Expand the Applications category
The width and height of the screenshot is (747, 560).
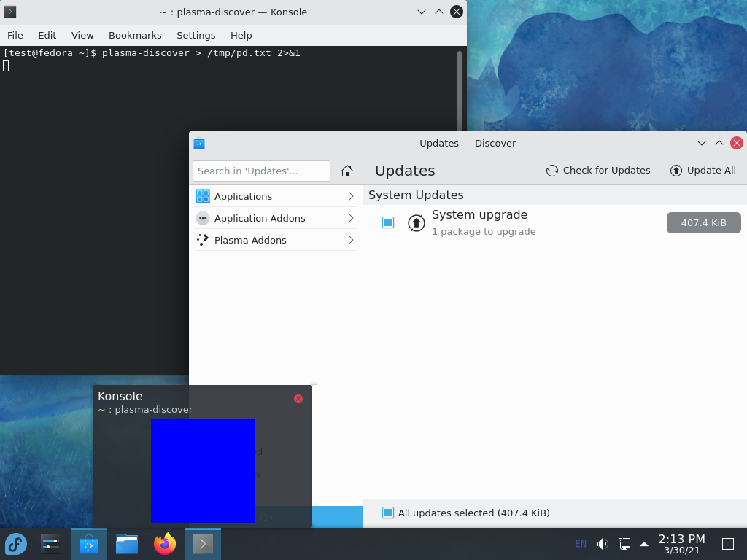[275, 196]
